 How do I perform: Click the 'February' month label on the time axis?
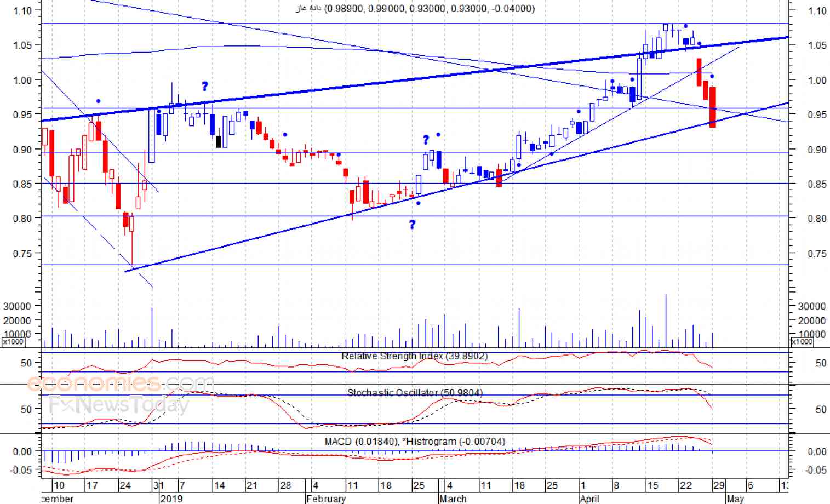326,499
